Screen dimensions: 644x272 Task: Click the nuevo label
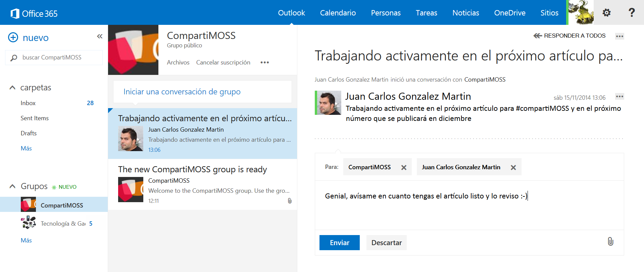[x=36, y=38]
